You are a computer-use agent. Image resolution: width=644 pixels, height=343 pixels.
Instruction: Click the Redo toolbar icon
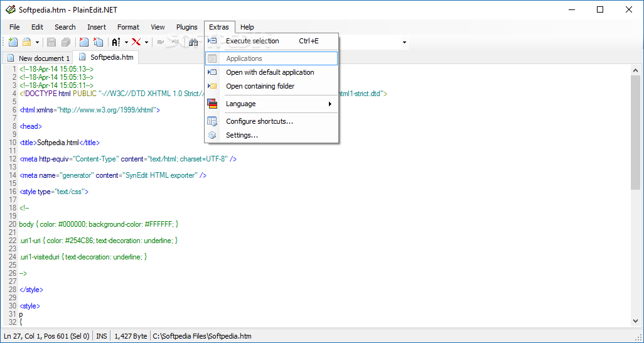point(175,42)
